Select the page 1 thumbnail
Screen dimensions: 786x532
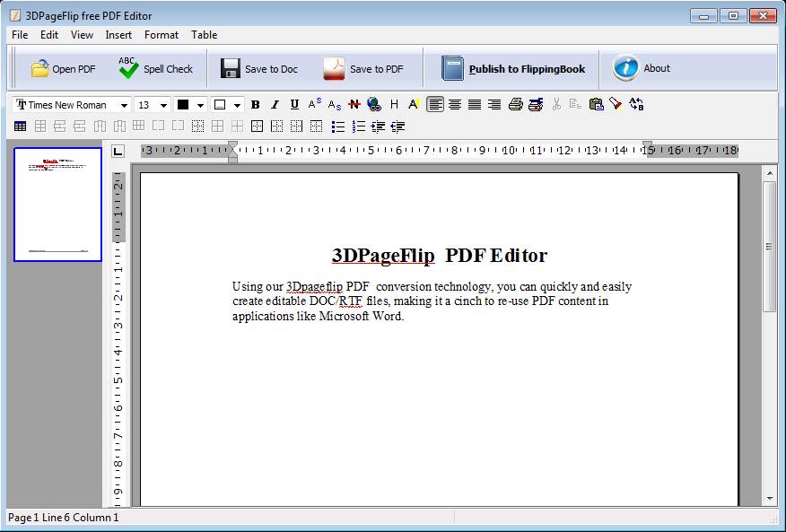(x=57, y=205)
